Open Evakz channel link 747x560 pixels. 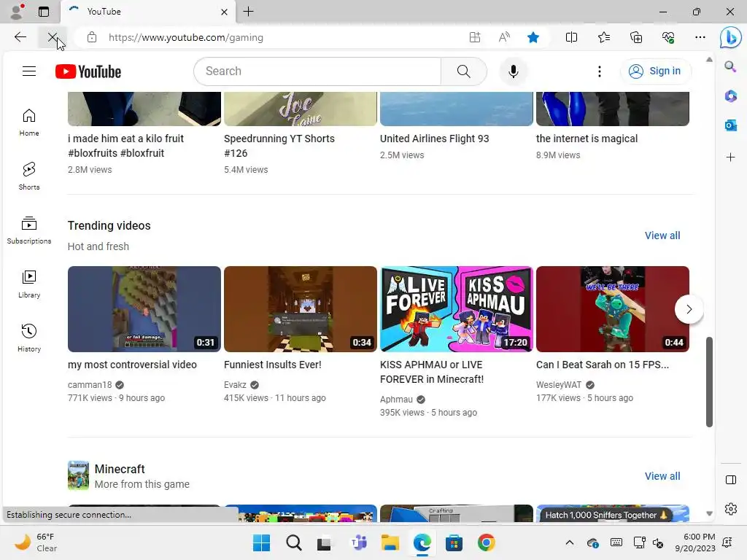pyautogui.click(x=235, y=385)
